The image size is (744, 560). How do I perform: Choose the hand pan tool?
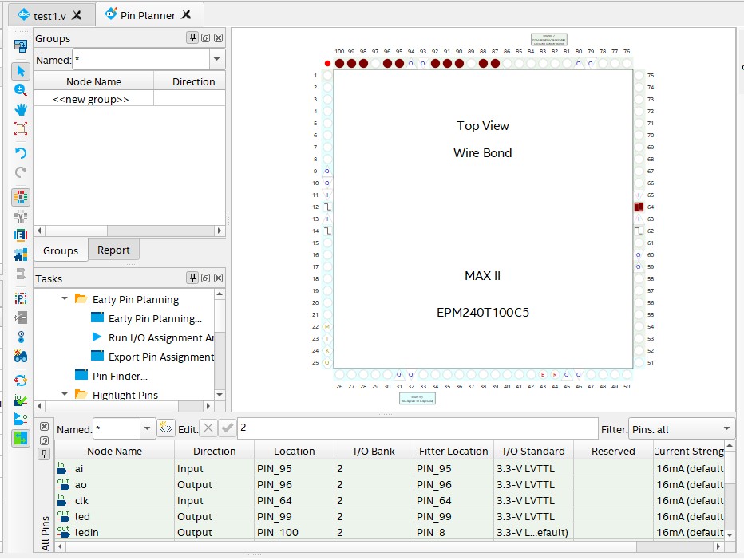[21, 109]
